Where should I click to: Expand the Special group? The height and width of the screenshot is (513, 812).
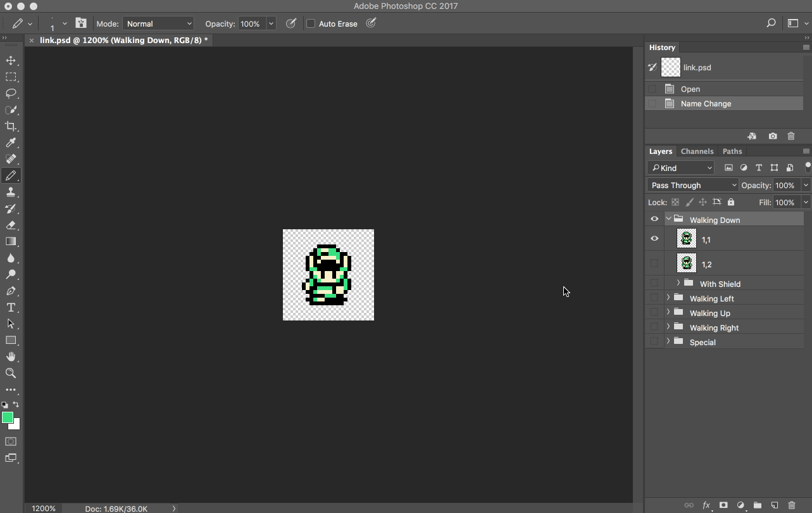668,341
